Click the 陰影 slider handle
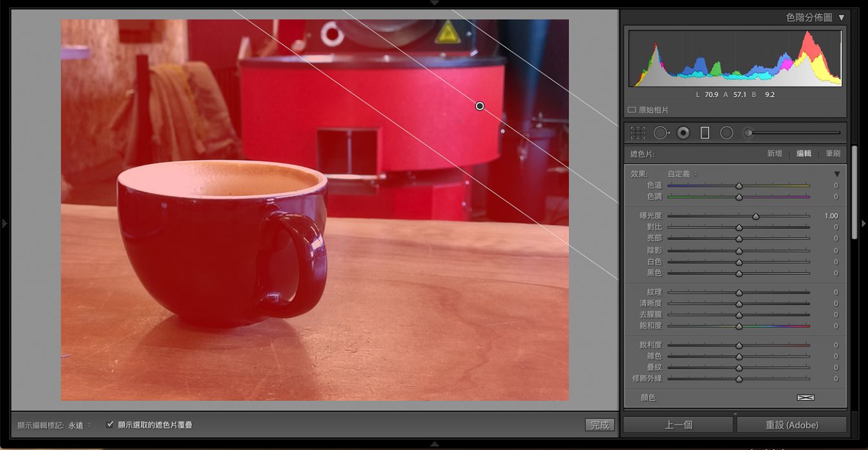868x450 pixels. click(x=739, y=251)
